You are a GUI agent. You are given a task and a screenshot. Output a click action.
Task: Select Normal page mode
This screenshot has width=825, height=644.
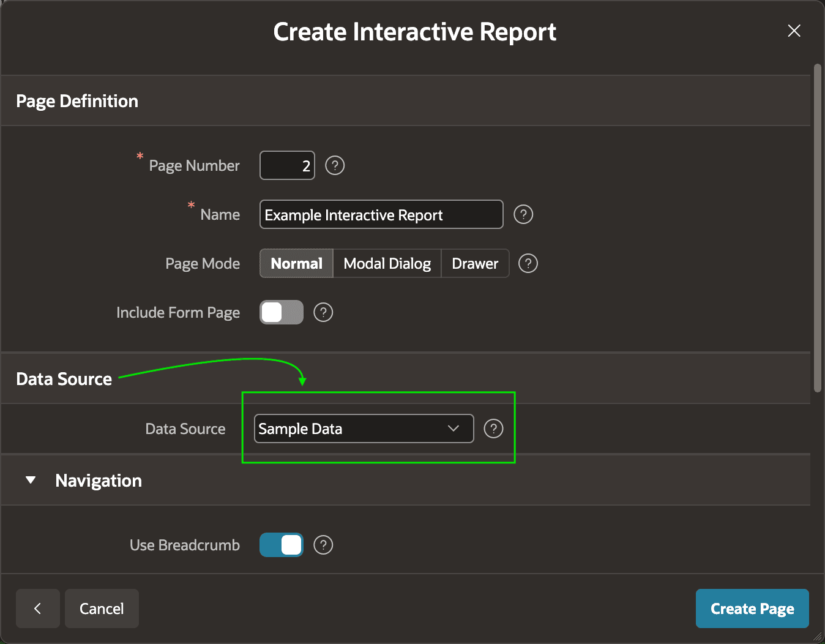[x=296, y=263]
